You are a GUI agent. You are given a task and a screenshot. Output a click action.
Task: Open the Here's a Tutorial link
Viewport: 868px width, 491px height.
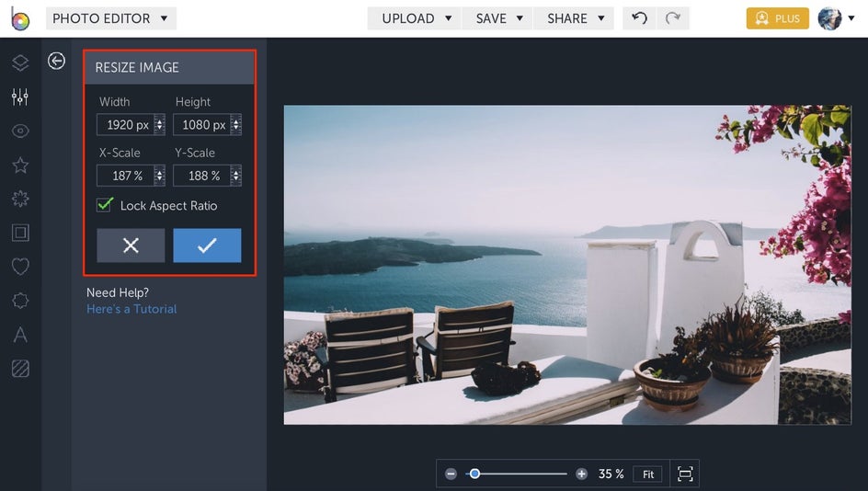pos(131,309)
